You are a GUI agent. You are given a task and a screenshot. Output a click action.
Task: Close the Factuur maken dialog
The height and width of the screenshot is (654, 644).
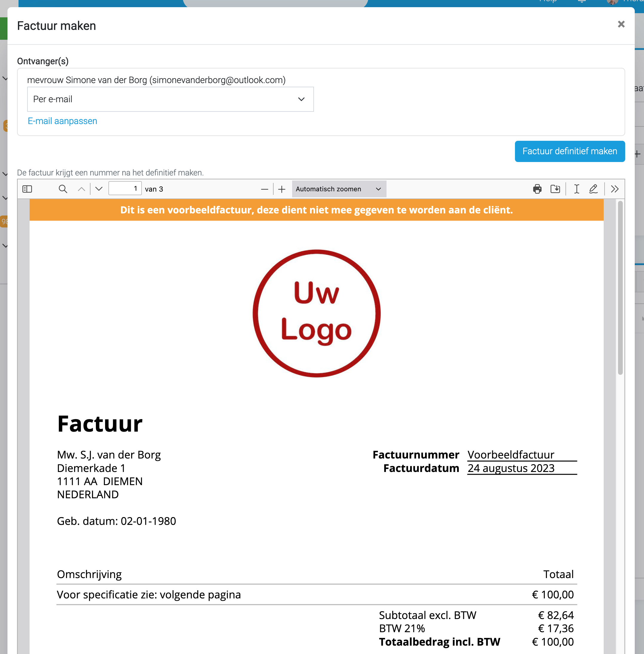[621, 25]
